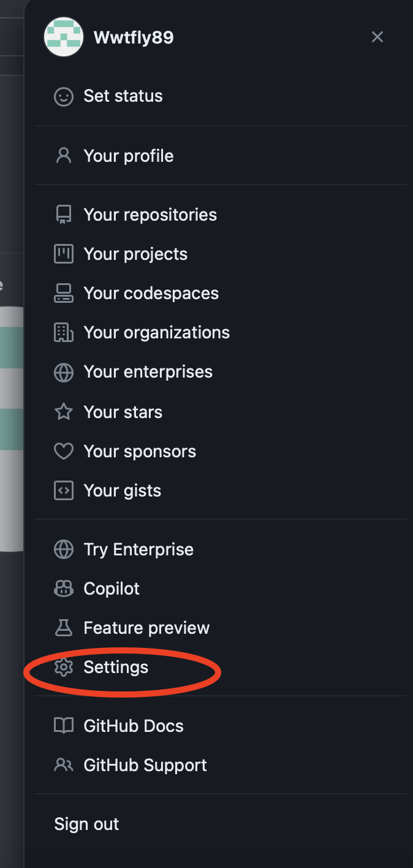Open GitHub Docs link

[134, 726]
